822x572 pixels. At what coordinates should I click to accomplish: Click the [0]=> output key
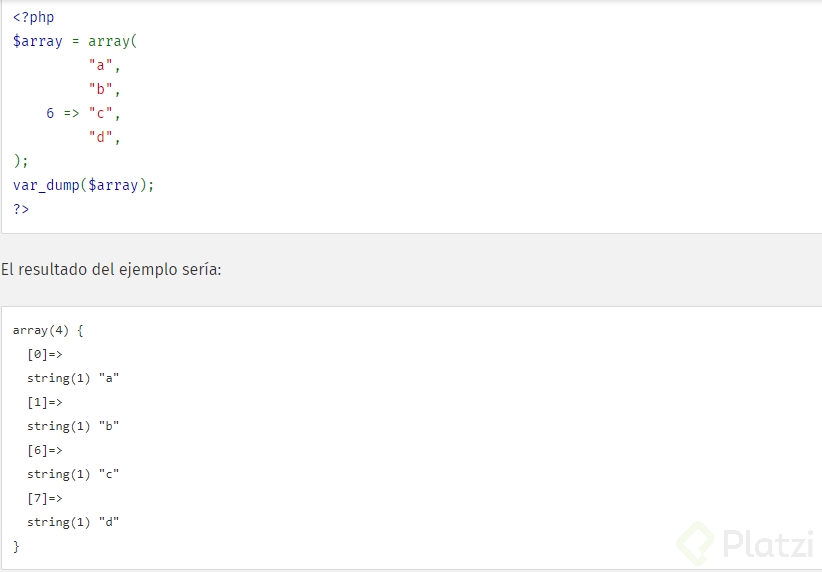pos(45,354)
